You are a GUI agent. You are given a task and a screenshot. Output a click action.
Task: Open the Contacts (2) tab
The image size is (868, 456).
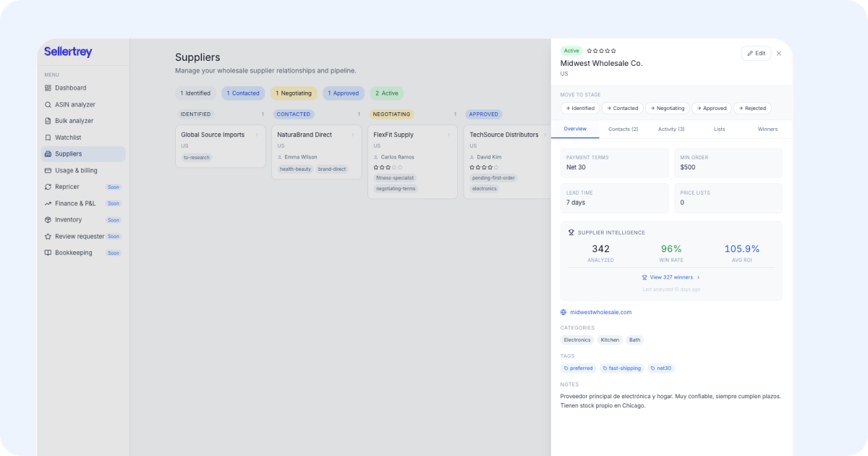tap(623, 129)
